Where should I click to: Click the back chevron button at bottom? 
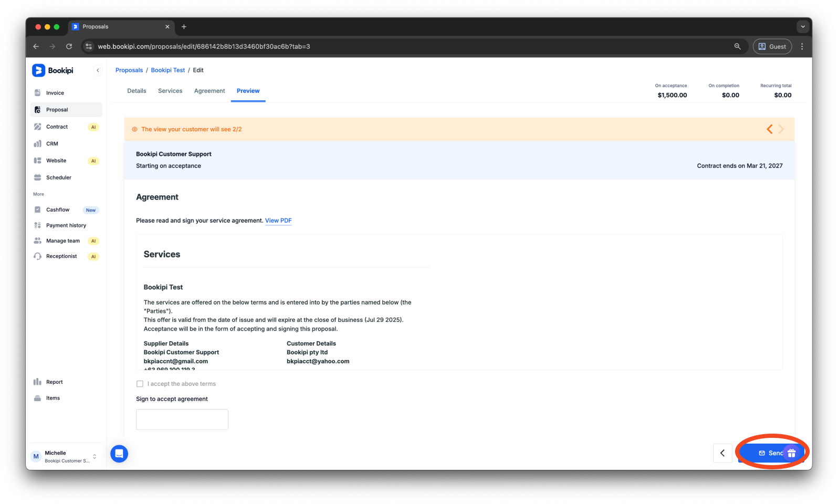722,453
